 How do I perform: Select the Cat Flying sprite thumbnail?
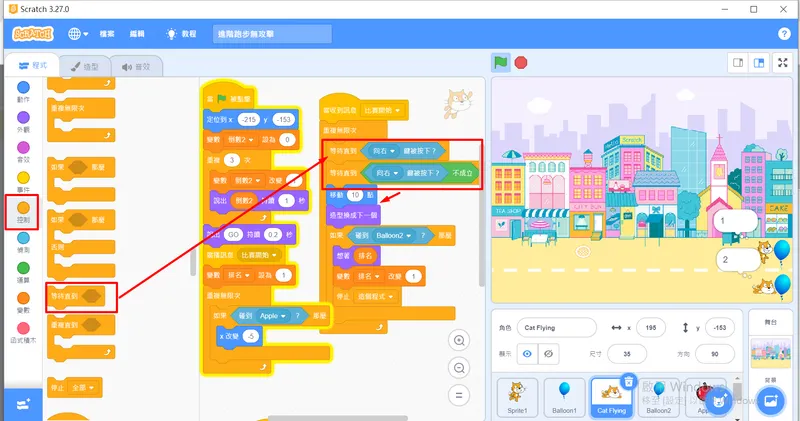(611, 398)
